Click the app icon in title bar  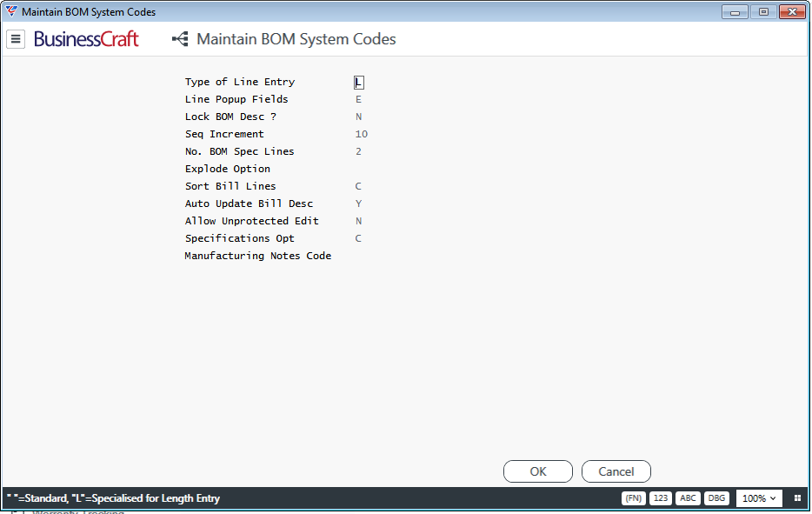(x=11, y=11)
